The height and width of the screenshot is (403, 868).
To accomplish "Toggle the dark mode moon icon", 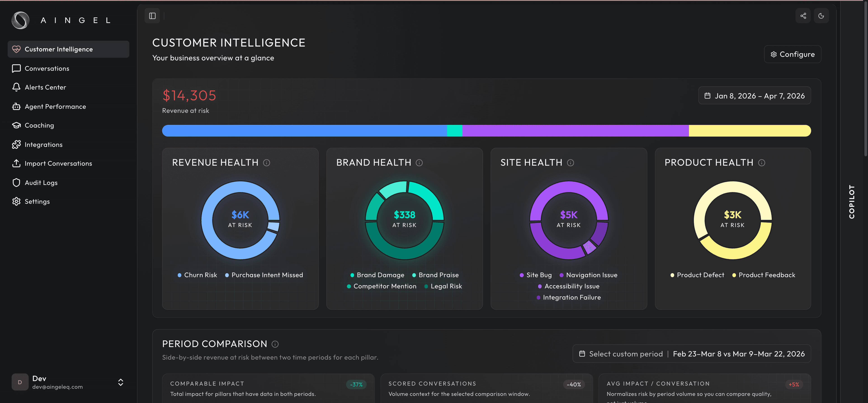I will coord(821,16).
